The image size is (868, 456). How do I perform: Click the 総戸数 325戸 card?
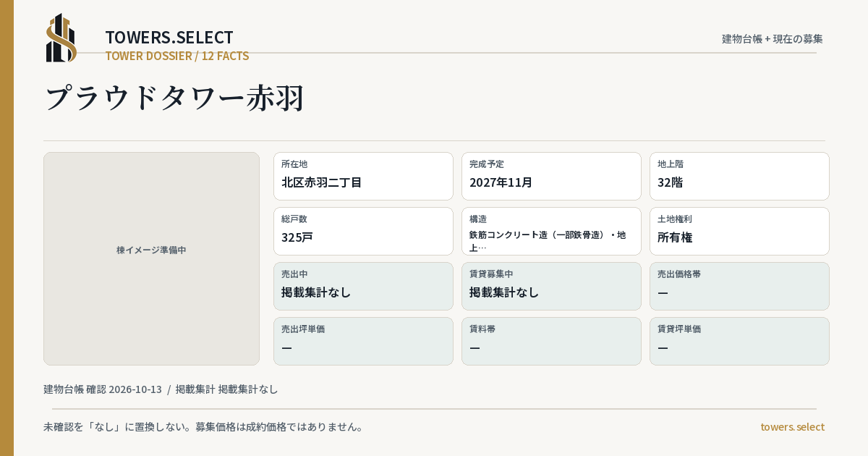click(363, 231)
